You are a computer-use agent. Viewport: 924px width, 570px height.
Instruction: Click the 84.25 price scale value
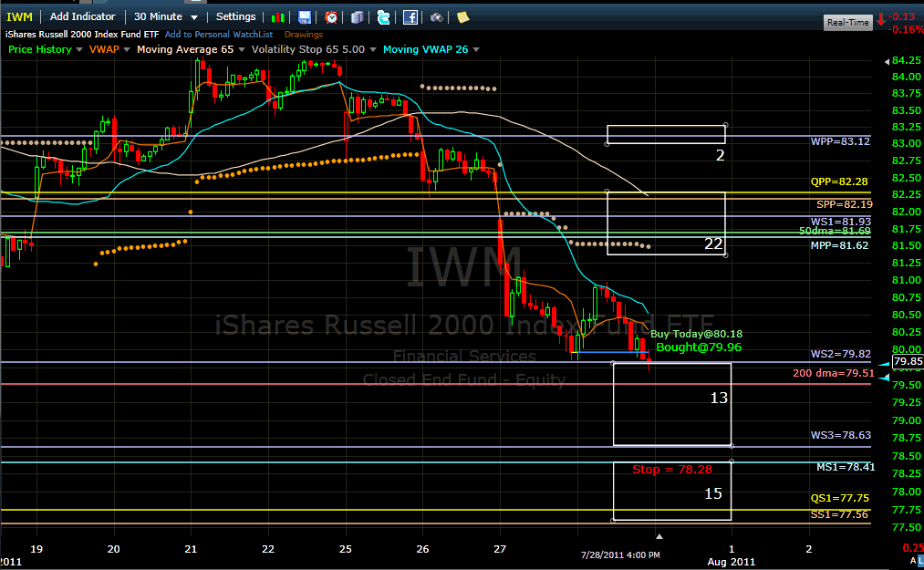[907, 60]
